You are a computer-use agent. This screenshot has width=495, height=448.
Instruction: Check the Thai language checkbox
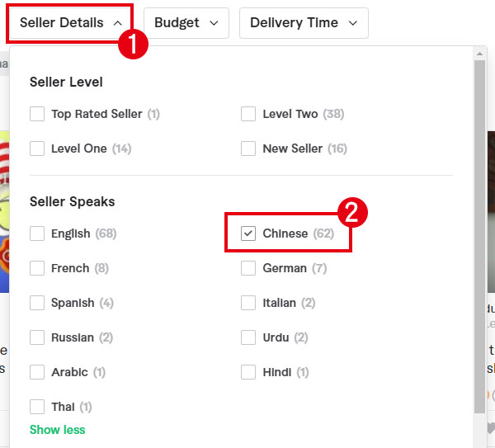tap(37, 407)
